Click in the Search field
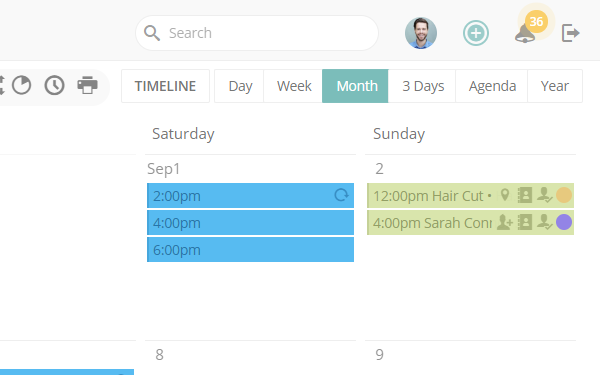Viewport: 600px width, 375px height. (257, 33)
